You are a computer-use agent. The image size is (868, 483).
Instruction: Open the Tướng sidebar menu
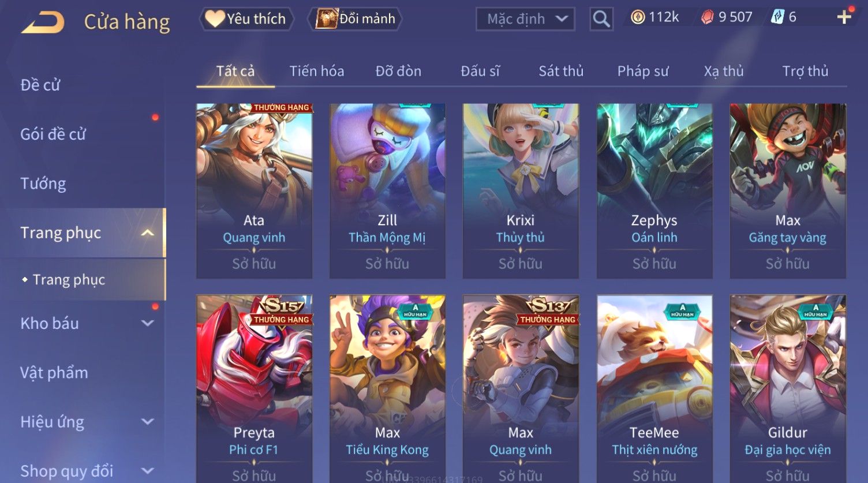(43, 184)
